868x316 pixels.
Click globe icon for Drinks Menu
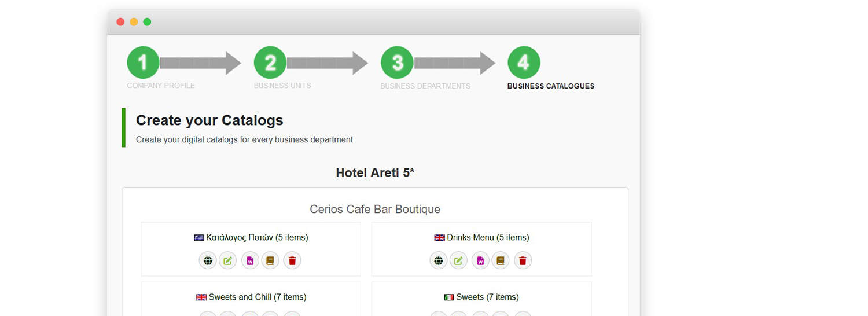coord(439,260)
